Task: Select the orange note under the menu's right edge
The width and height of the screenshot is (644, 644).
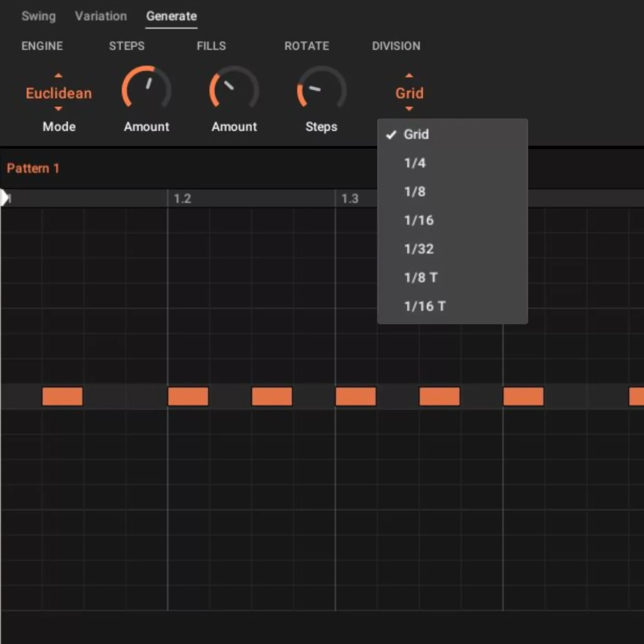Action: (x=523, y=396)
